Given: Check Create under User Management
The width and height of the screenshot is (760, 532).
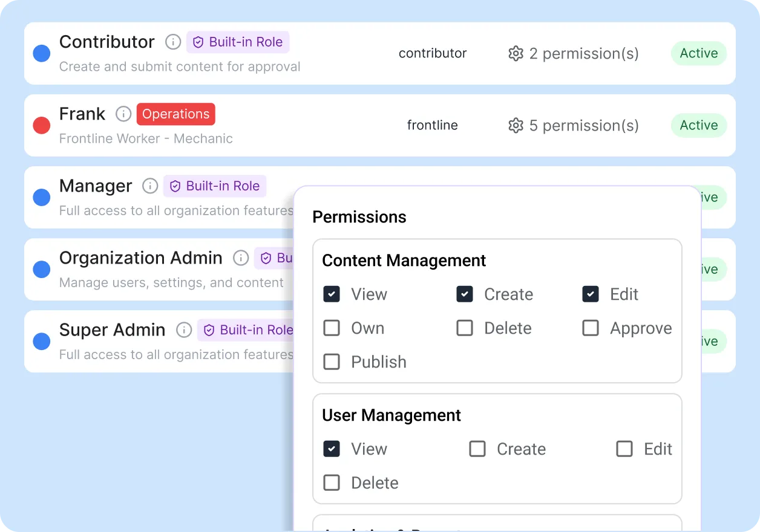Looking at the screenshot, I should [x=477, y=449].
